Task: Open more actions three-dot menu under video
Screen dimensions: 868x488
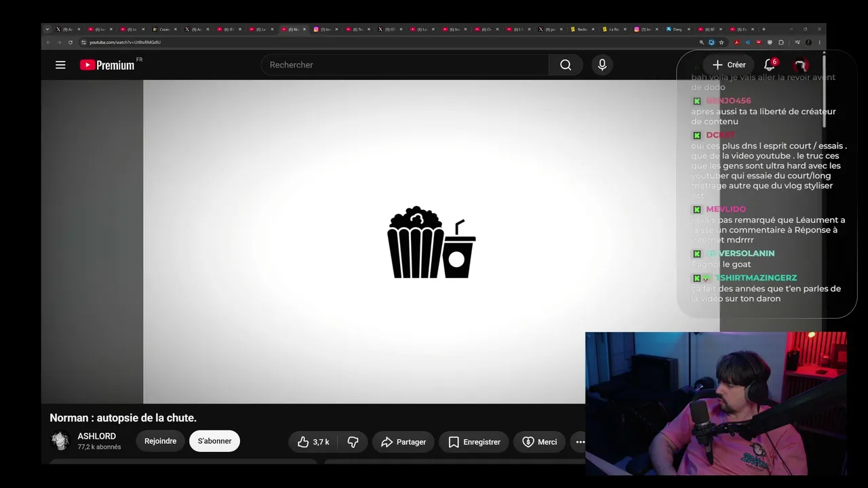Action: click(x=580, y=442)
